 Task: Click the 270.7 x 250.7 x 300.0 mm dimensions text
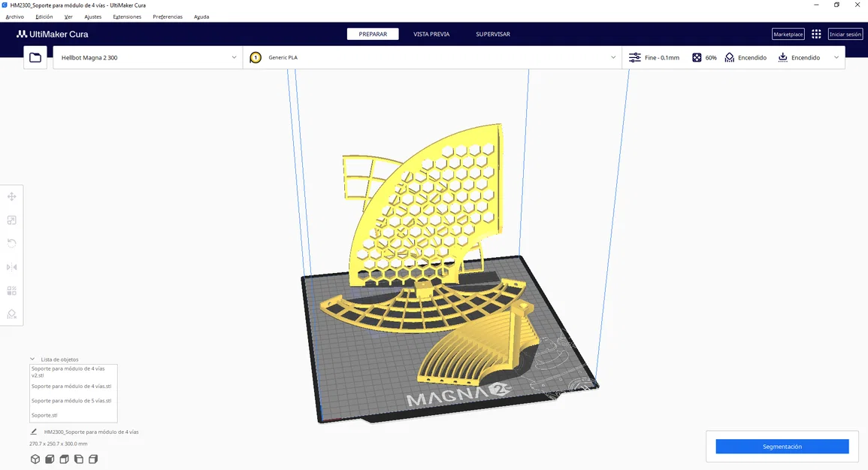coord(58,444)
